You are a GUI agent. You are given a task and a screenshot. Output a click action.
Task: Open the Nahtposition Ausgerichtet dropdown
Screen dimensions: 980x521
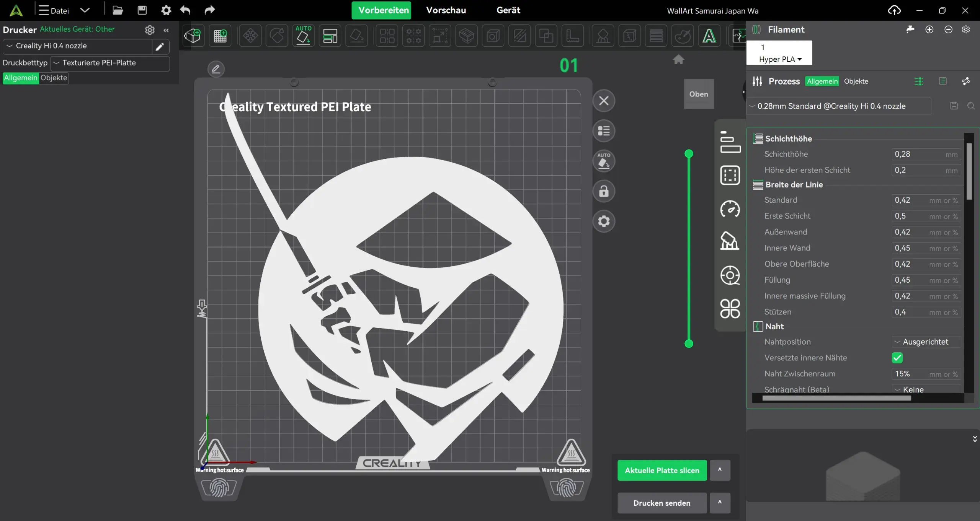[x=926, y=342]
